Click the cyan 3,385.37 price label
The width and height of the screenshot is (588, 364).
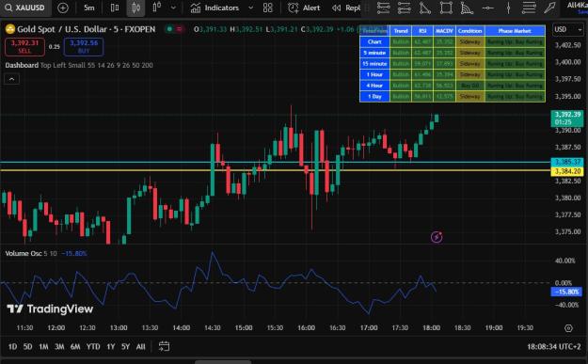tap(567, 162)
